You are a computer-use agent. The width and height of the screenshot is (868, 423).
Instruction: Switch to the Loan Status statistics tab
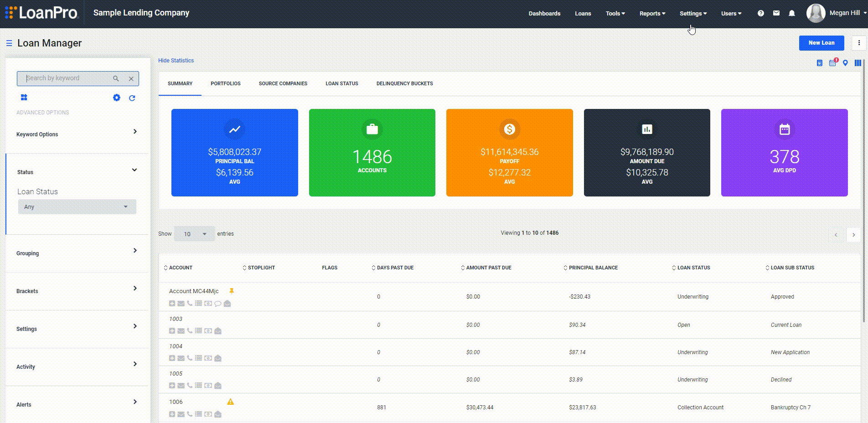coord(342,83)
